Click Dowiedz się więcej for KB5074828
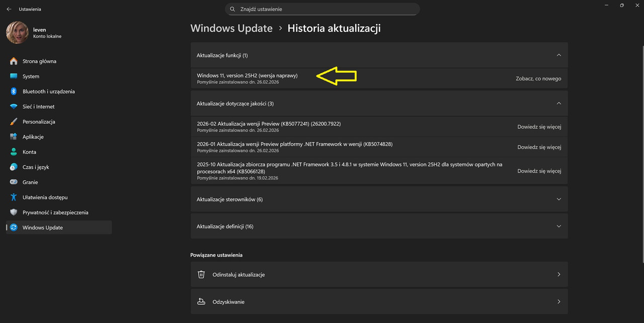This screenshot has width=644, height=323. point(539,147)
